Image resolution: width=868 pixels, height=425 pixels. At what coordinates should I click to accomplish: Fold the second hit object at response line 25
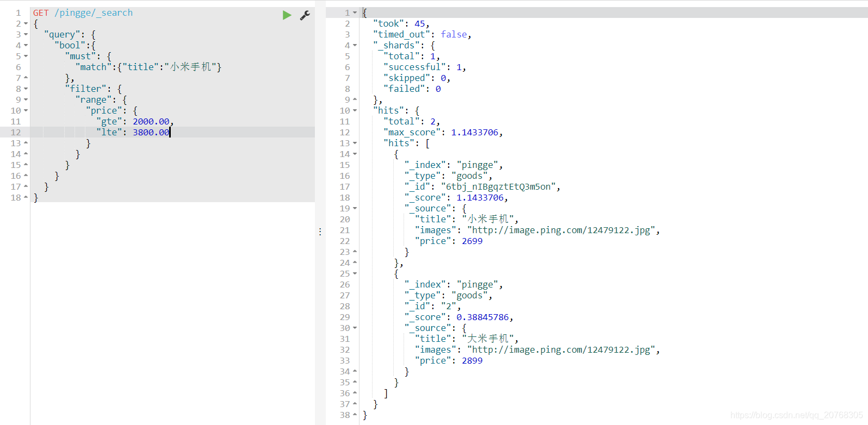(x=355, y=274)
